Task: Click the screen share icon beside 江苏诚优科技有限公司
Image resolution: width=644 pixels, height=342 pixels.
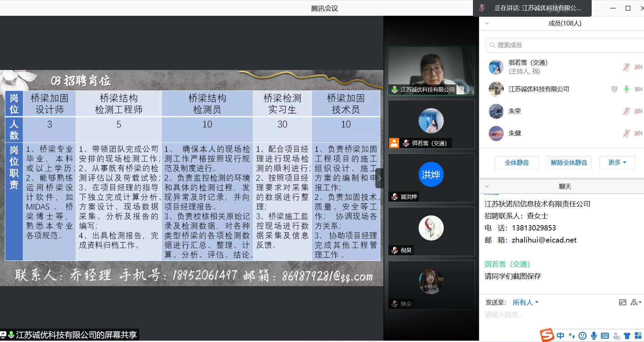Action: 614,89
